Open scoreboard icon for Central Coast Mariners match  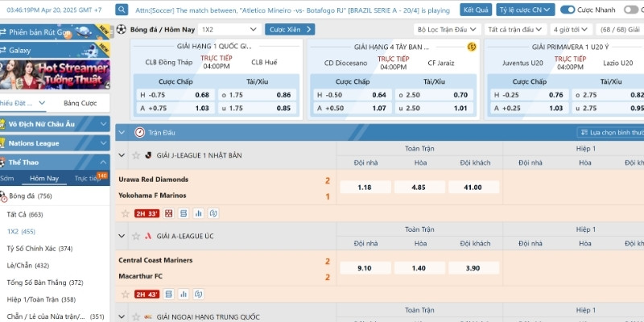(x=169, y=295)
